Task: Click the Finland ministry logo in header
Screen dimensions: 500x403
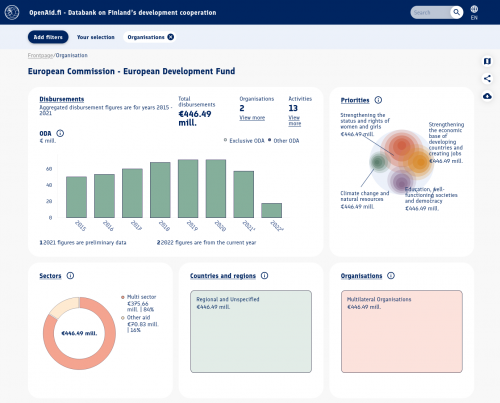Action: pyautogui.click(x=12, y=12)
